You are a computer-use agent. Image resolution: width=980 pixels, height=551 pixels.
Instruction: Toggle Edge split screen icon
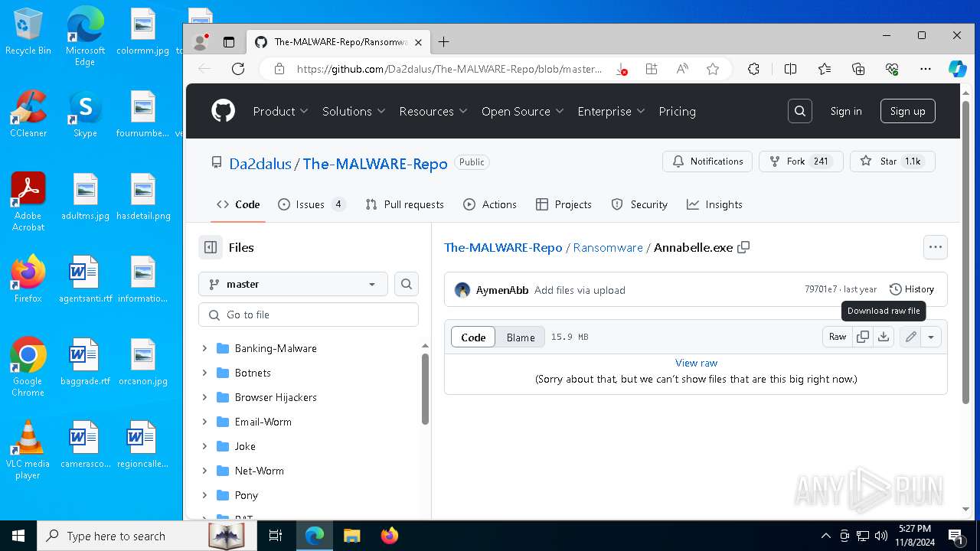tap(791, 69)
